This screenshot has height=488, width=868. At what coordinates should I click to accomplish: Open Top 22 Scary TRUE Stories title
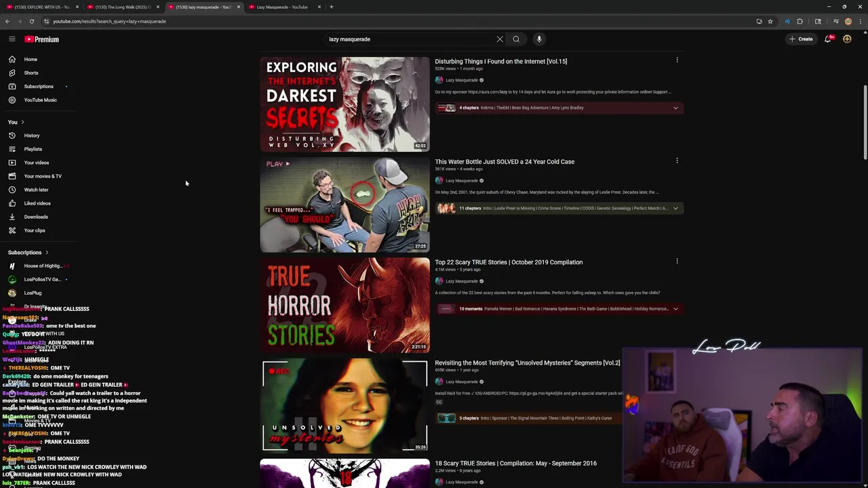point(509,262)
